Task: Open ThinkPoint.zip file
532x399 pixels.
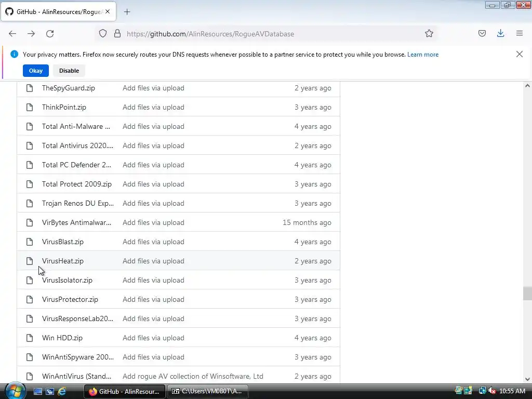Action: 64,107
